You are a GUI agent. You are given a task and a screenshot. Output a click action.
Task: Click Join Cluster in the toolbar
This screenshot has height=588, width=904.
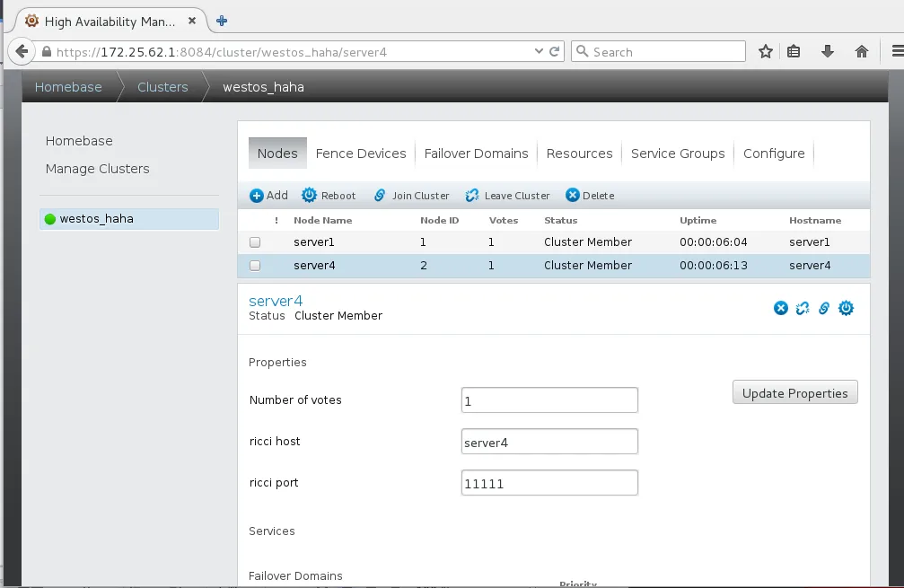[x=412, y=196]
